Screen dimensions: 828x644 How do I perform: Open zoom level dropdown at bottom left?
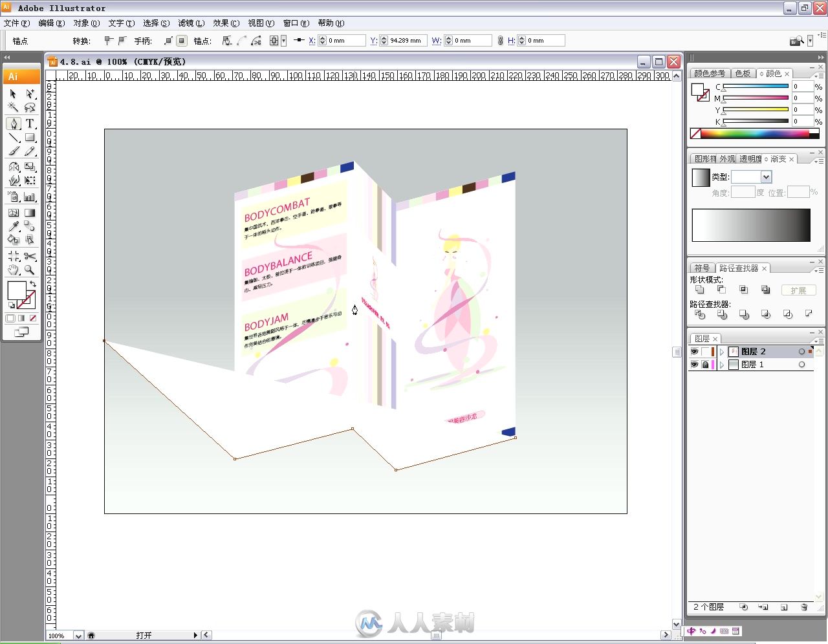[78, 636]
